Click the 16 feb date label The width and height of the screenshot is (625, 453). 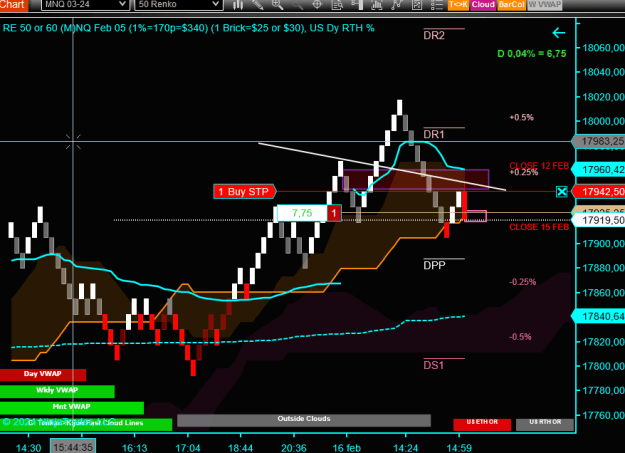[x=347, y=448]
